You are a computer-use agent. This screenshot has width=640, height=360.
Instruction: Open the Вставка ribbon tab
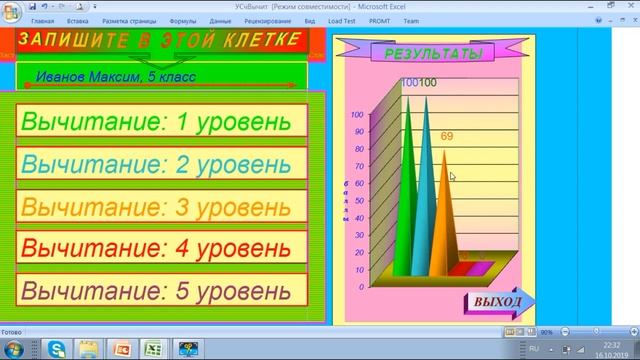tap(78, 21)
